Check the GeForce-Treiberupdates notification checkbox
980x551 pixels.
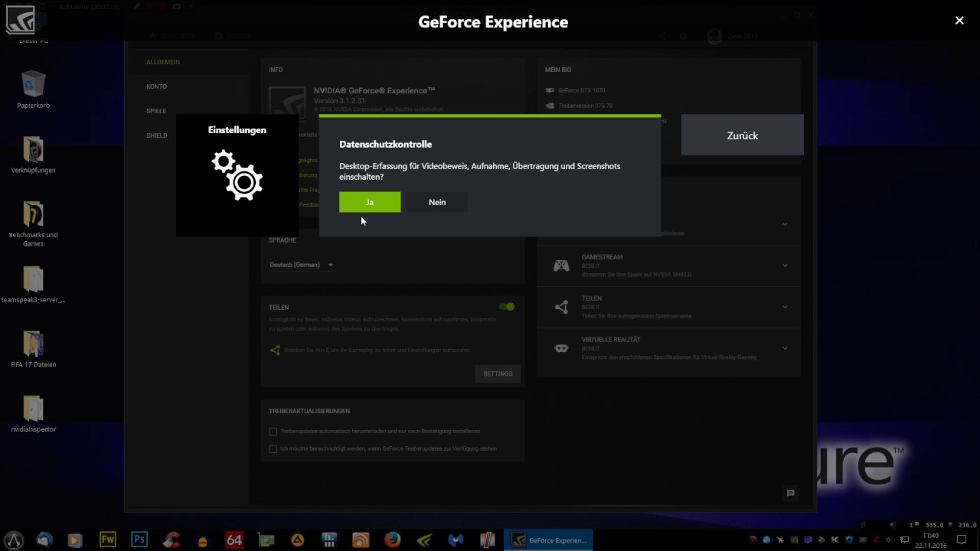(x=273, y=448)
